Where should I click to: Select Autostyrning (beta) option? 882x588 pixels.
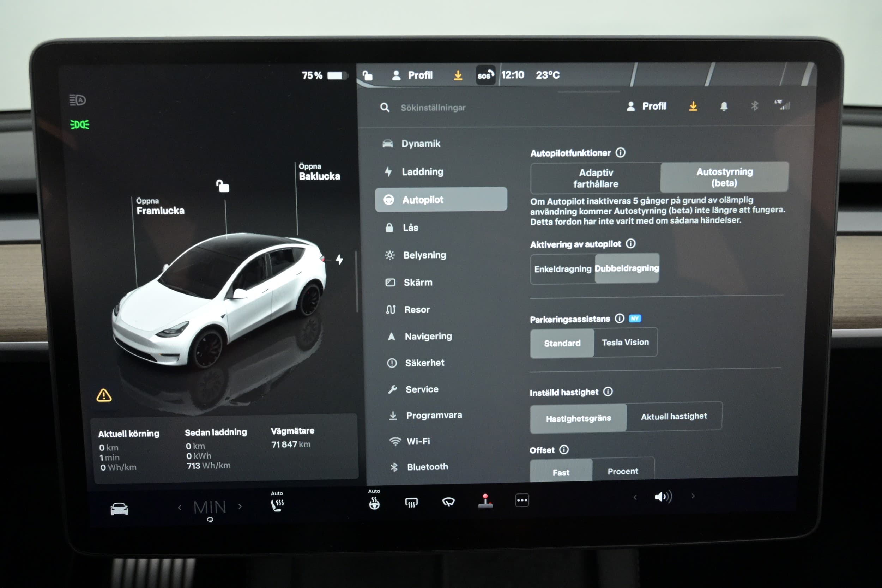724,177
